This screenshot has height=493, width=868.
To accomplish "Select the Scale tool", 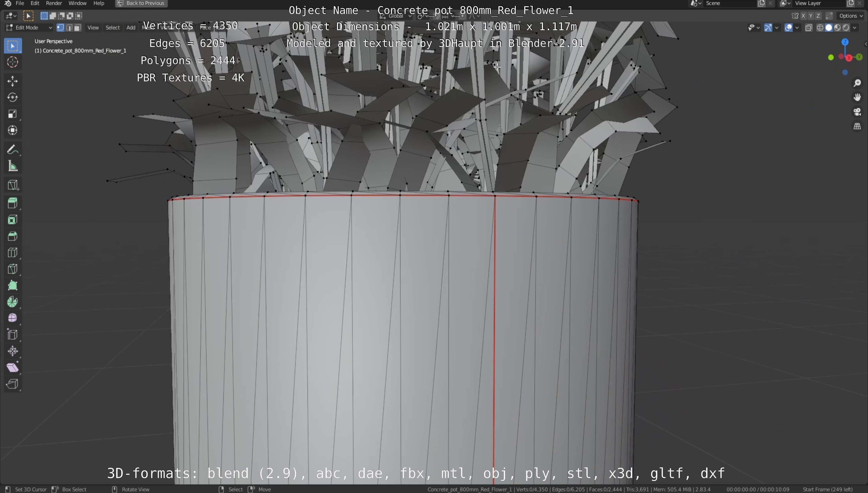I will click(x=12, y=114).
